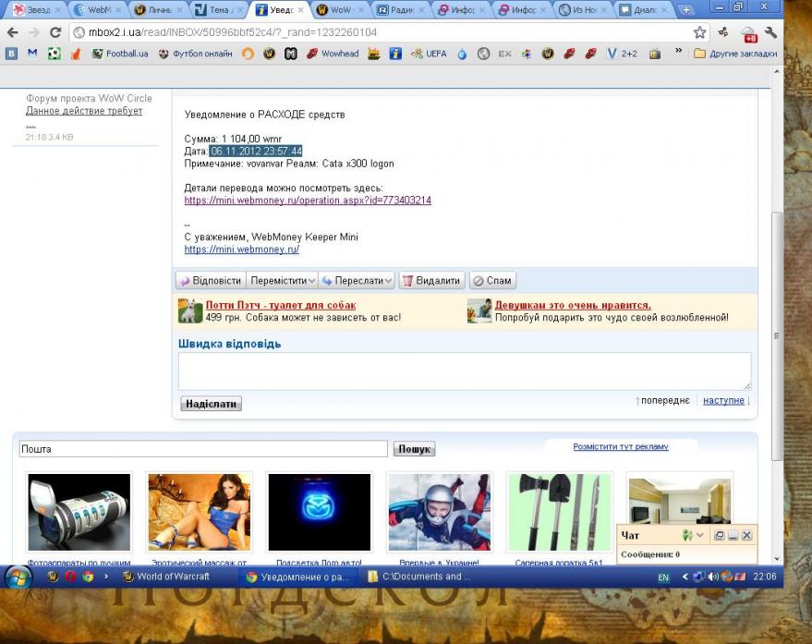This screenshot has width=812, height=644.
Task: Expand the Перемістити dropdown
Action: coord(311,281)
